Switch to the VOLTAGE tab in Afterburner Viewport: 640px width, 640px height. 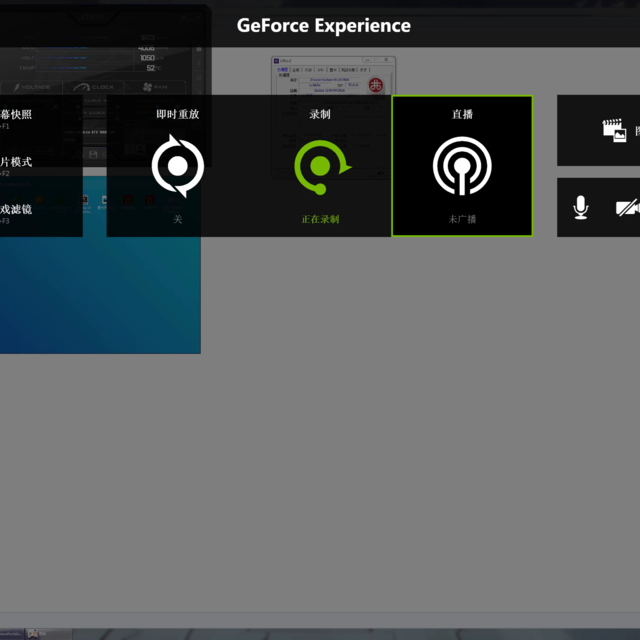(32, 87)
